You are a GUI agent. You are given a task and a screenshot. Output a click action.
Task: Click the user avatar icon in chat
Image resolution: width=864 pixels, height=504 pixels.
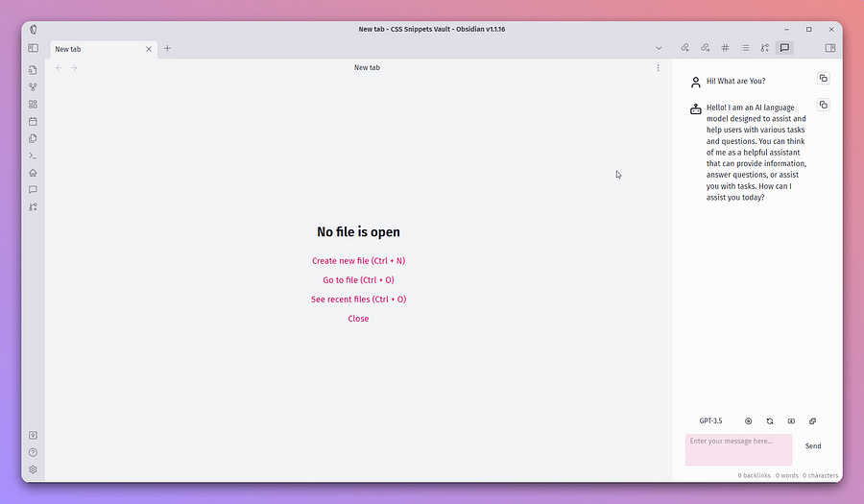(x=695, y=82)
